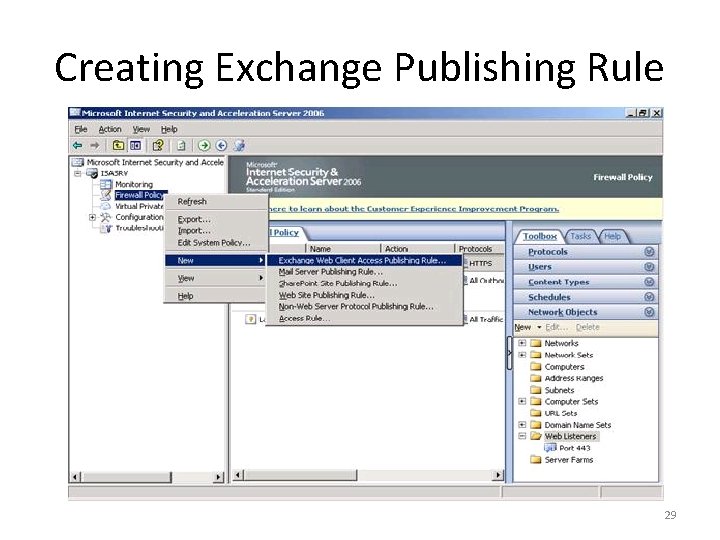Click the blue left-arrow circle icon
Viewport: 720px width, 540px height.
pyautogui.click(x=221, y=146)
